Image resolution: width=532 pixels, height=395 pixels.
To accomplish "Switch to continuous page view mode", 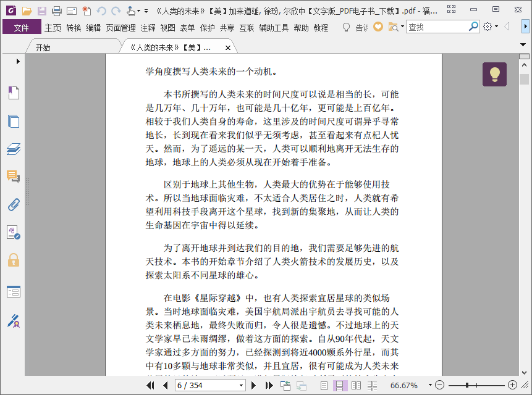I will point(340,386).
